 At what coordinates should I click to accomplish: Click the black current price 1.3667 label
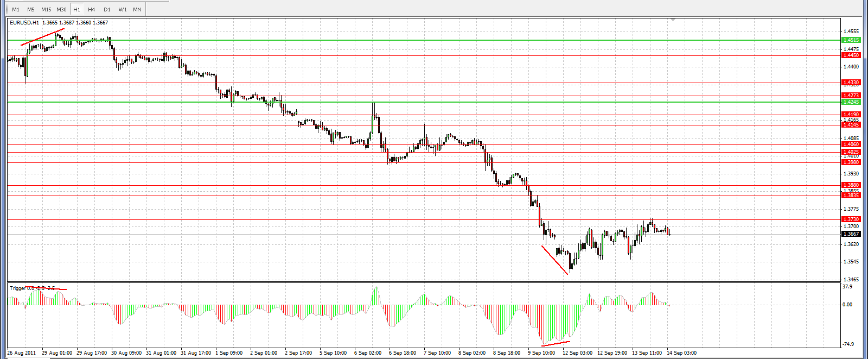(x=851, y=234)
